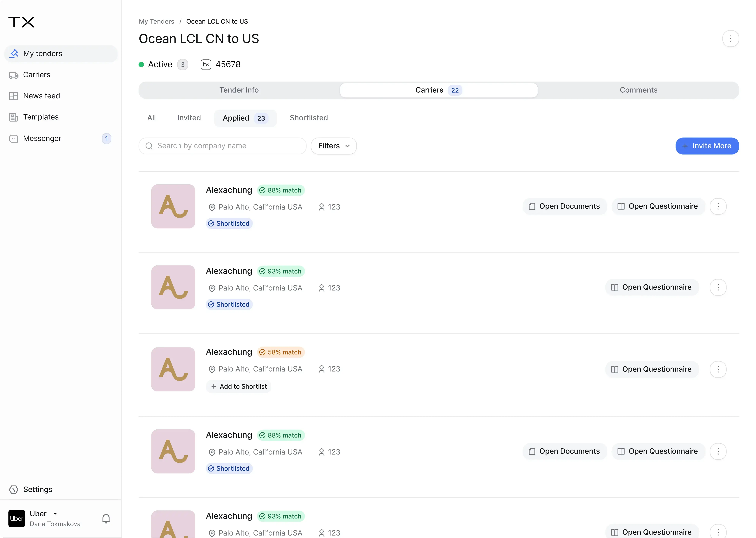Click the tx tender ID icon near 45678
This screenshot has height=538, width=756.
(x=206, y=64)
